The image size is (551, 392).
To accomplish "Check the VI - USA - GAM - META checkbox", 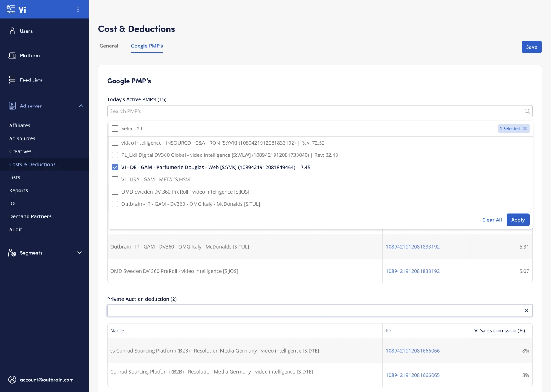I will click(x=115, y=180).
